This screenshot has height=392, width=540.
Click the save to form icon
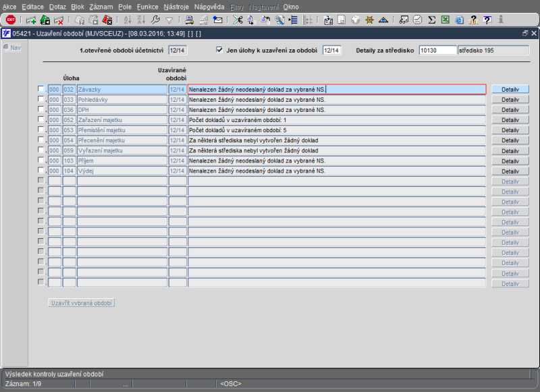pyautogui.click(x=328, y=20)
